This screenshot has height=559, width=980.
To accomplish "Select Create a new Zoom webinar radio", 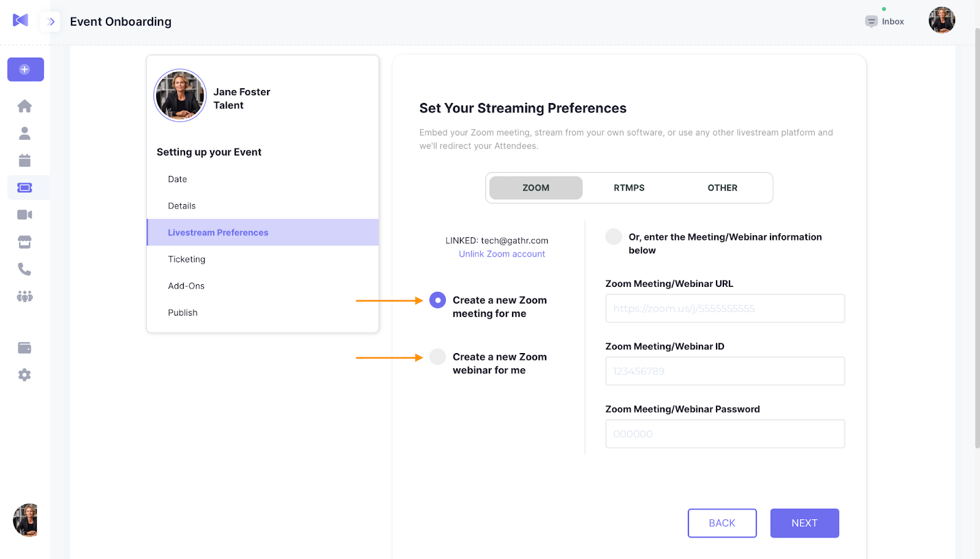I will [x=437, y=357].
